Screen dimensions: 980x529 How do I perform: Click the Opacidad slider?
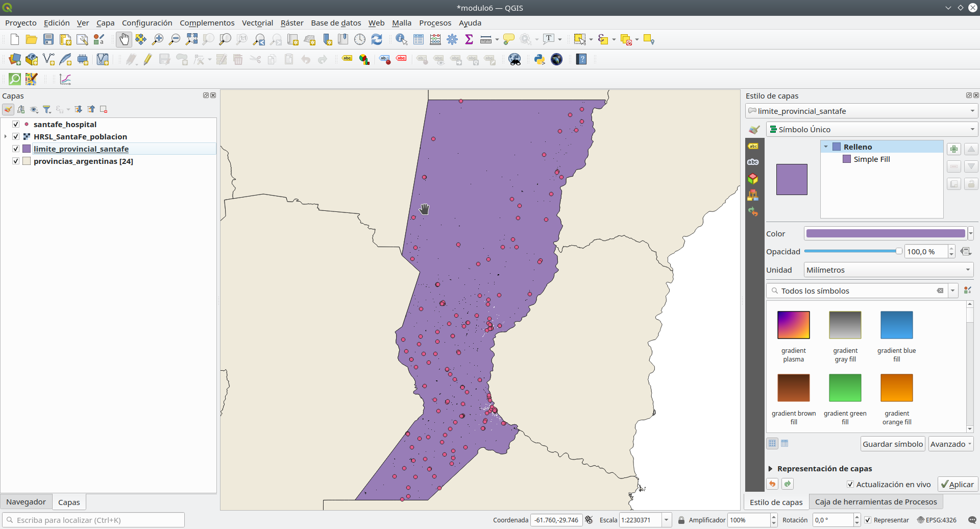pyautogui.click(x=853, y=251)
